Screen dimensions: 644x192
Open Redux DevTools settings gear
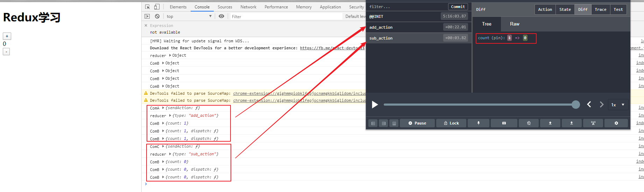(x=616, y=123)
